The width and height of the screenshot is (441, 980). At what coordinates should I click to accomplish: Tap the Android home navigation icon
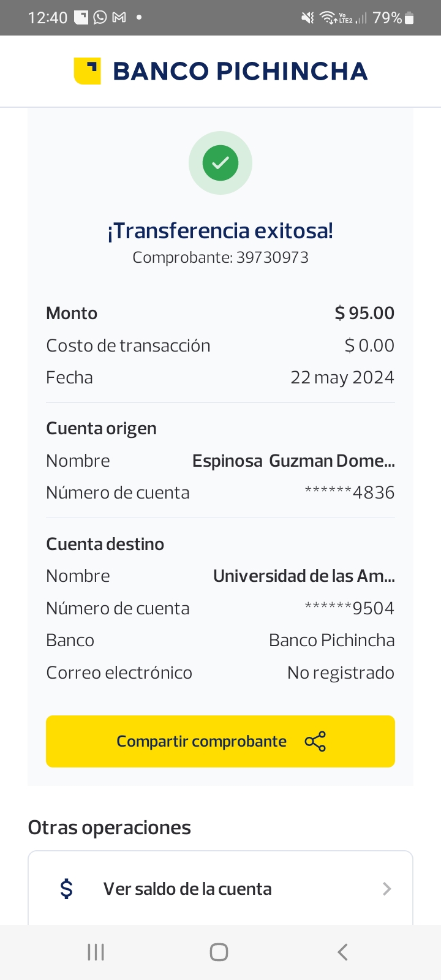point(219,952)
